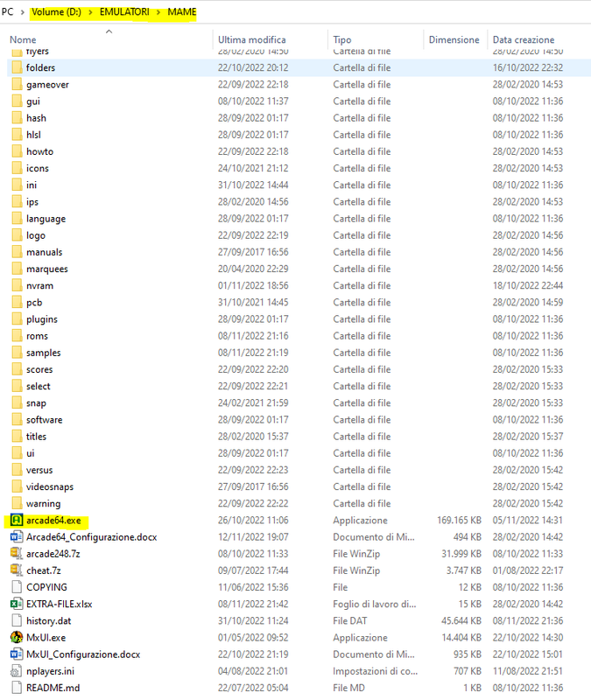591x700 pixels.
Task: Click the MxUI_Configurazione.docx Word icon
Action: [x=17, y=654]
